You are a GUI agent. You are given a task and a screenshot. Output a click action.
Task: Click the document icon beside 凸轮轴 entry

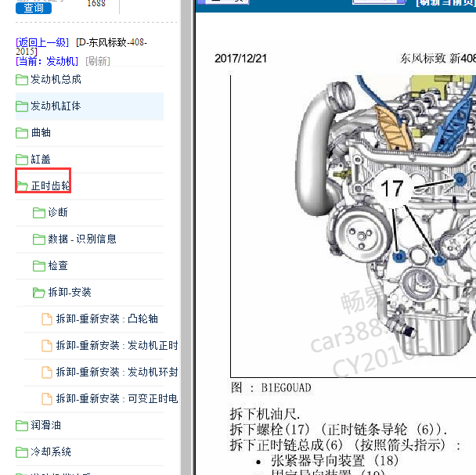(47, 319)
